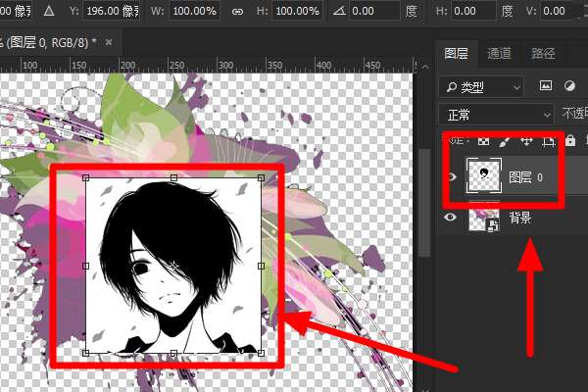The height and width of the screenshot is (392, 588).
Task: Click the rotation degree field showing 0.00
Action: pos(374,11)
